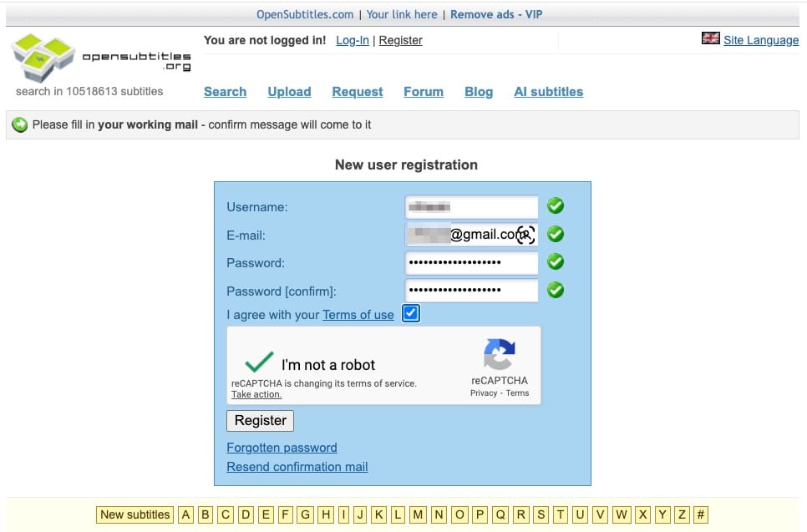This screenshot has width=807, height=532.
Task: Click the opensubtitles.org logo
Action: click(101, 58)
